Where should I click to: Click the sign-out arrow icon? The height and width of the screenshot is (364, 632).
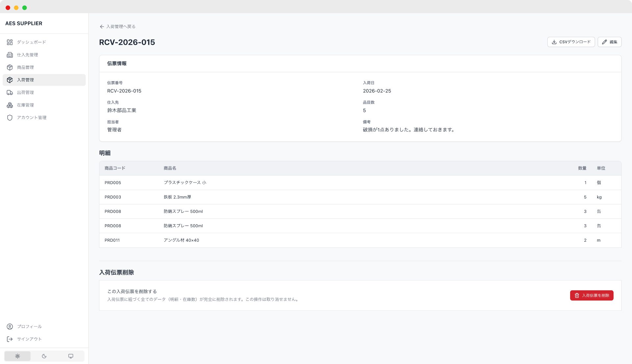10,339
